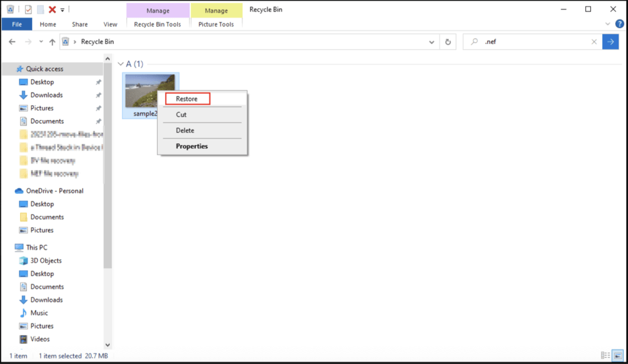Collapse the A (1) file group

tap(119, 63)
